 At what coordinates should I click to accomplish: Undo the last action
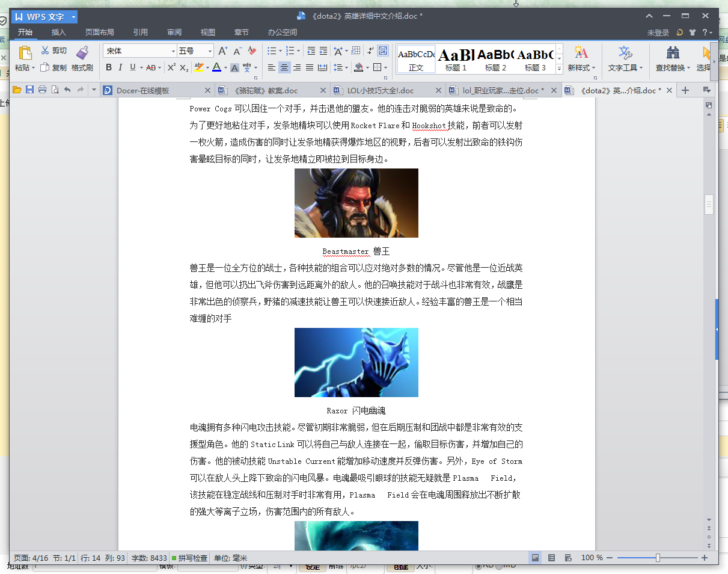(67, 90)
